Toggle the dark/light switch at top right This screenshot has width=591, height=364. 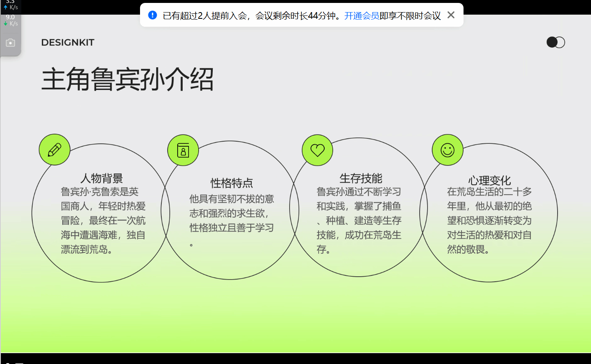pyautogui.click(x=555, y=42)
